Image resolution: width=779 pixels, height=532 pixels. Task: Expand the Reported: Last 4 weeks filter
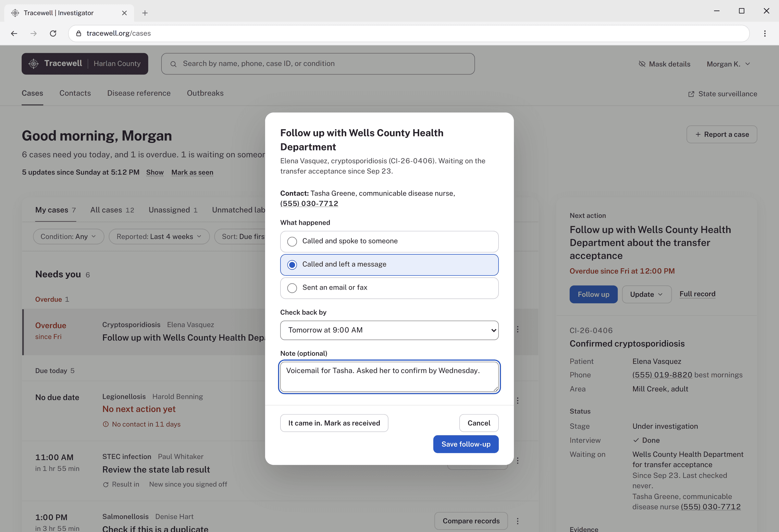tap(159, 236)
